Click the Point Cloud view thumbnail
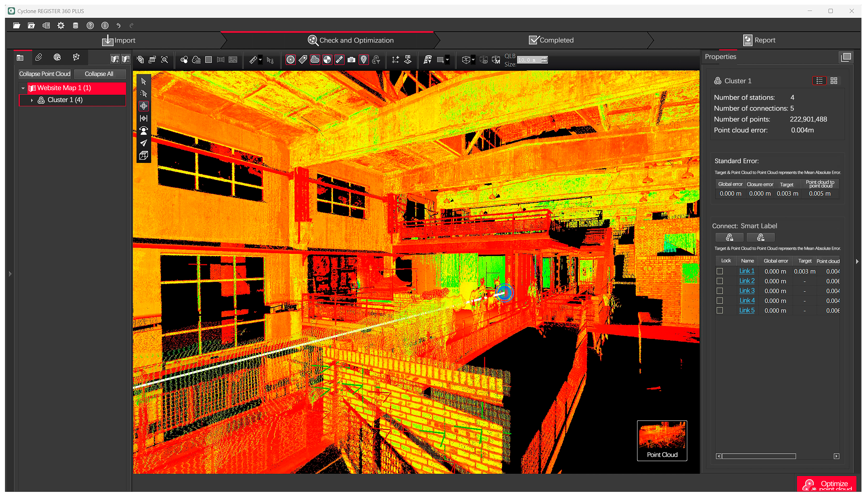The height and width of the screenshot is (501, 868). [661, 440]
